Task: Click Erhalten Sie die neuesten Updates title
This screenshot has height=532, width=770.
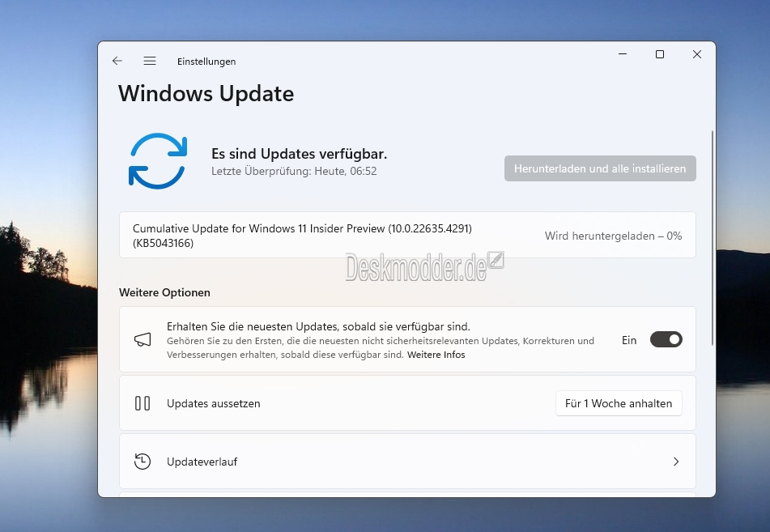Action: tap(318, 326)
